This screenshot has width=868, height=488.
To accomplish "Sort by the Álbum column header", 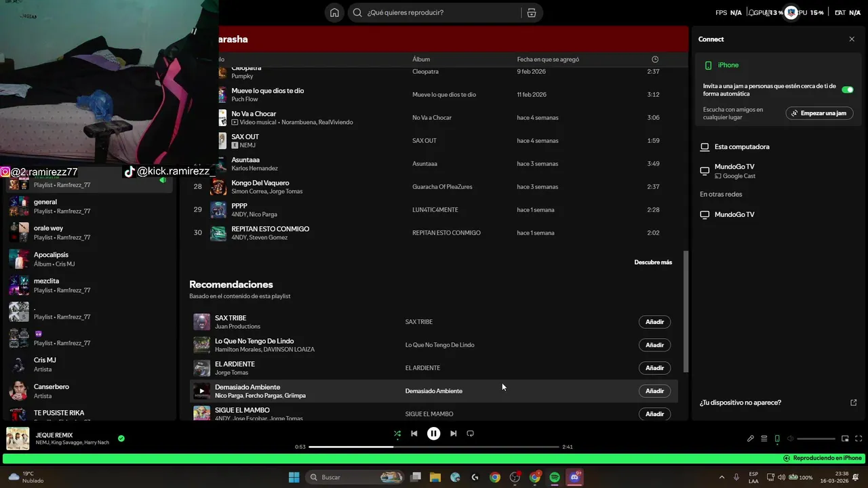I will pyautogui.click(x=421, y=59).
